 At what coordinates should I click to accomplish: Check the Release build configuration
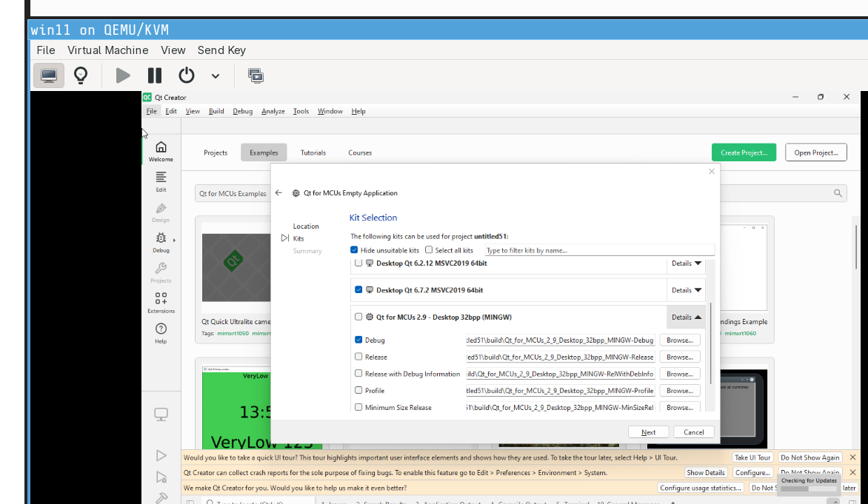click(x=359, y=357)
